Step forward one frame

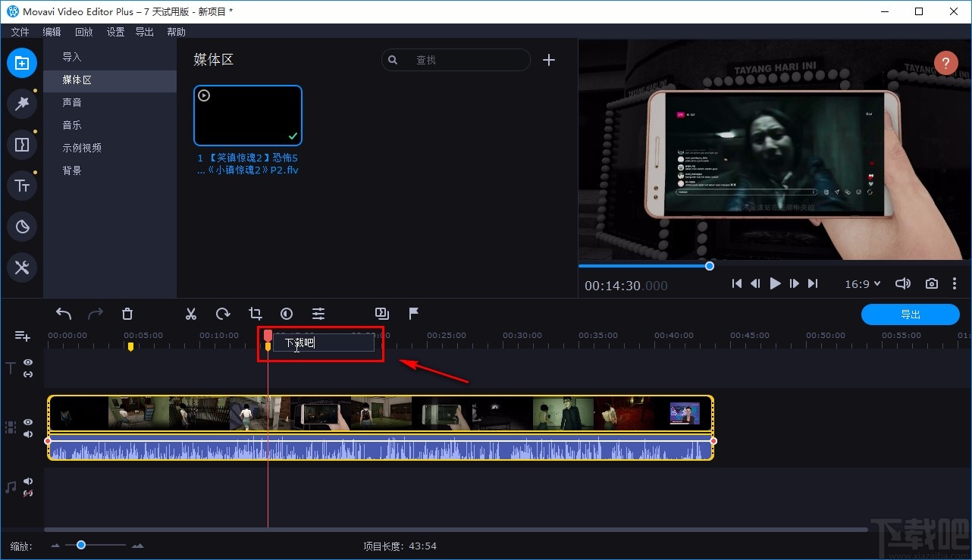(794, 283)
